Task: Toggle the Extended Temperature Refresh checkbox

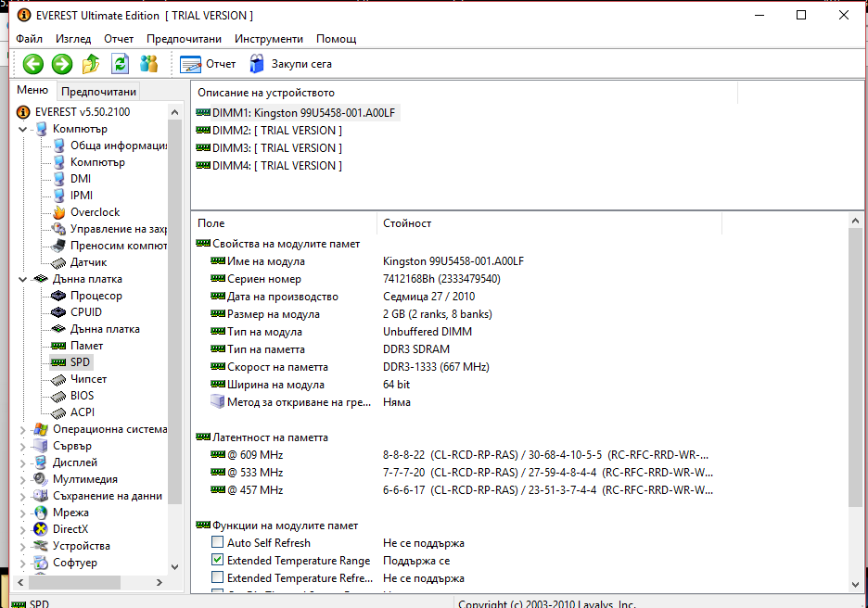Action: pyautogui.click(x=218, y=577)
